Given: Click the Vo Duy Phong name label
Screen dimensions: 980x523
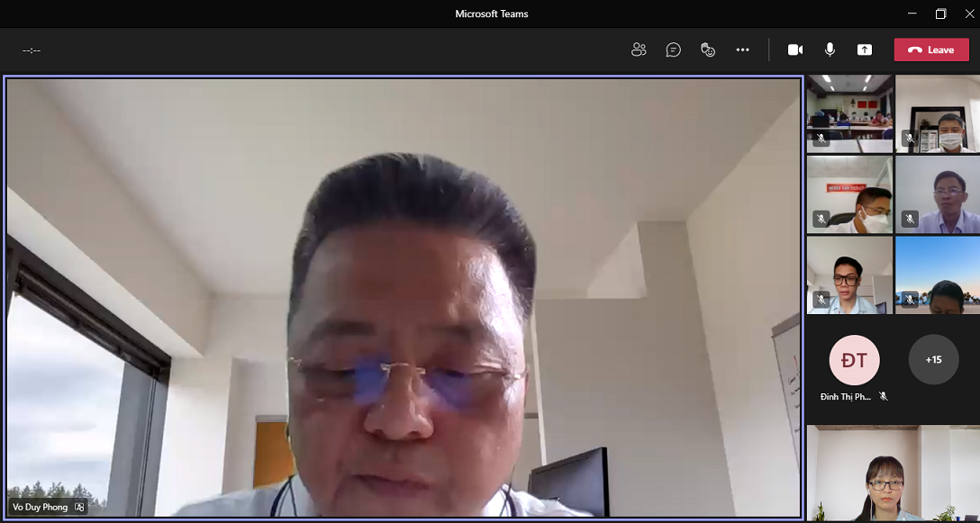Looking at the screenshot, I should click(40, 508).
